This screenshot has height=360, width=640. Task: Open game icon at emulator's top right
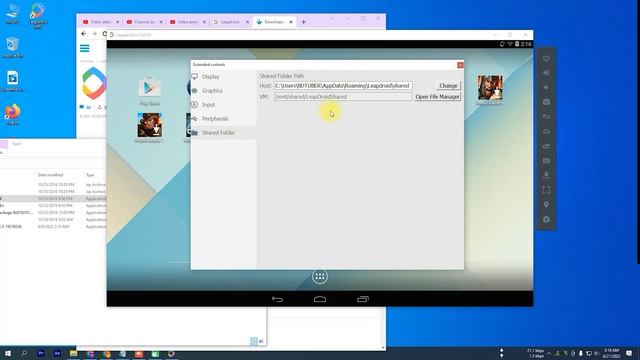point(490,87)
